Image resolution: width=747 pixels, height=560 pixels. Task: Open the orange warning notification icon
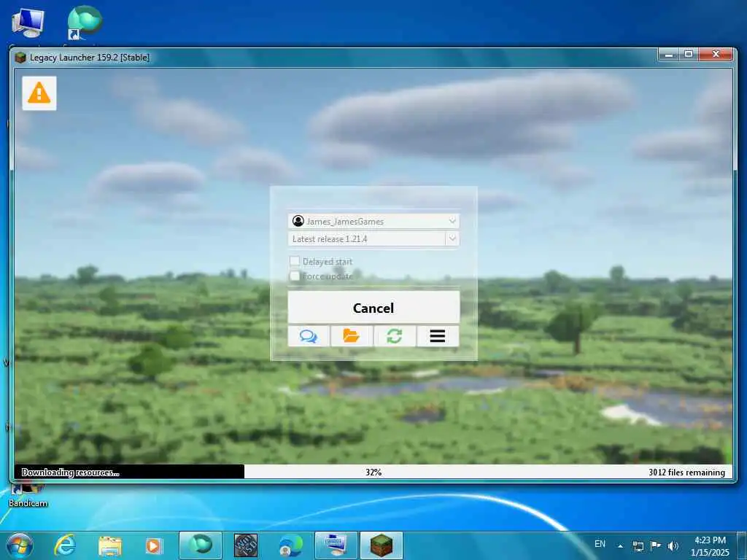tap(39, 93)
